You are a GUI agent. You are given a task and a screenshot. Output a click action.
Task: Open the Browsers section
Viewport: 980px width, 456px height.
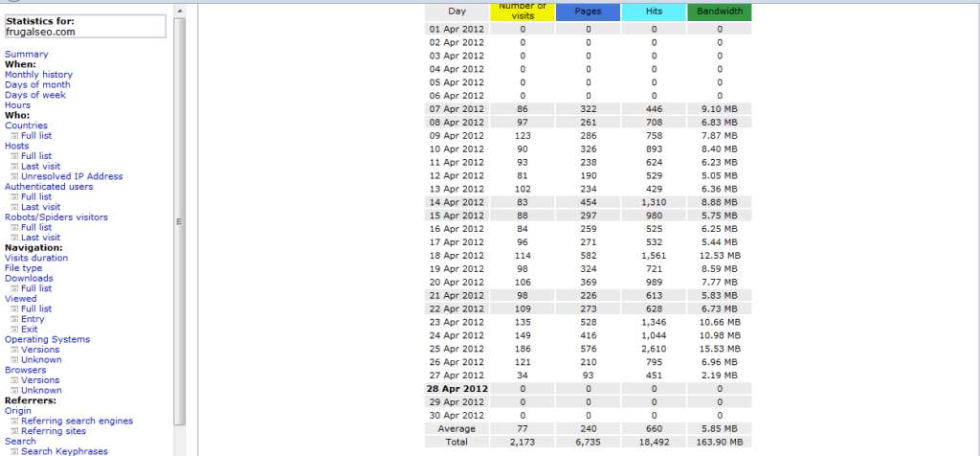click(x=25, y=370)
